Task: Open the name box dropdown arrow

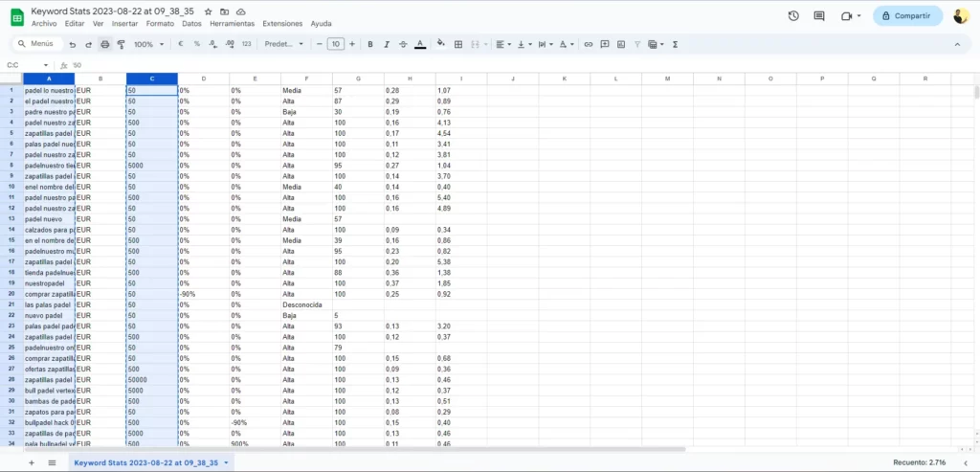Action: (46, 65)
